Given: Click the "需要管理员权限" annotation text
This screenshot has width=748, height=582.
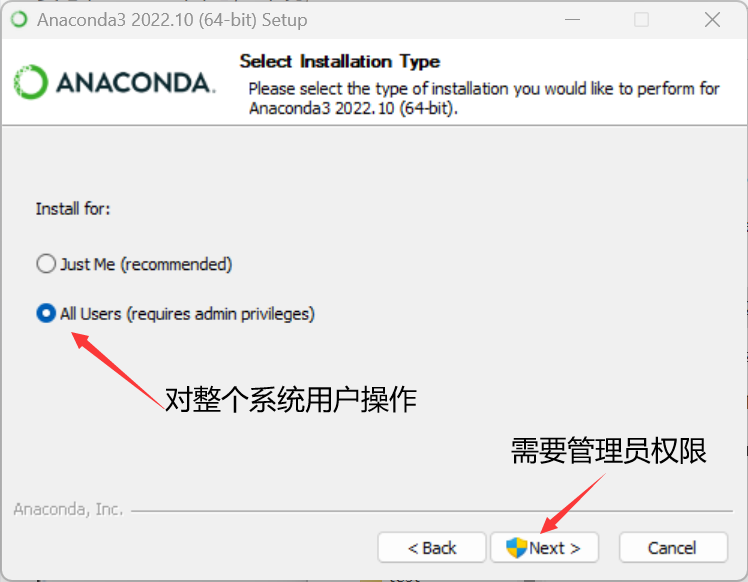Looking at the screenshot, I should [x=608, y=451].
